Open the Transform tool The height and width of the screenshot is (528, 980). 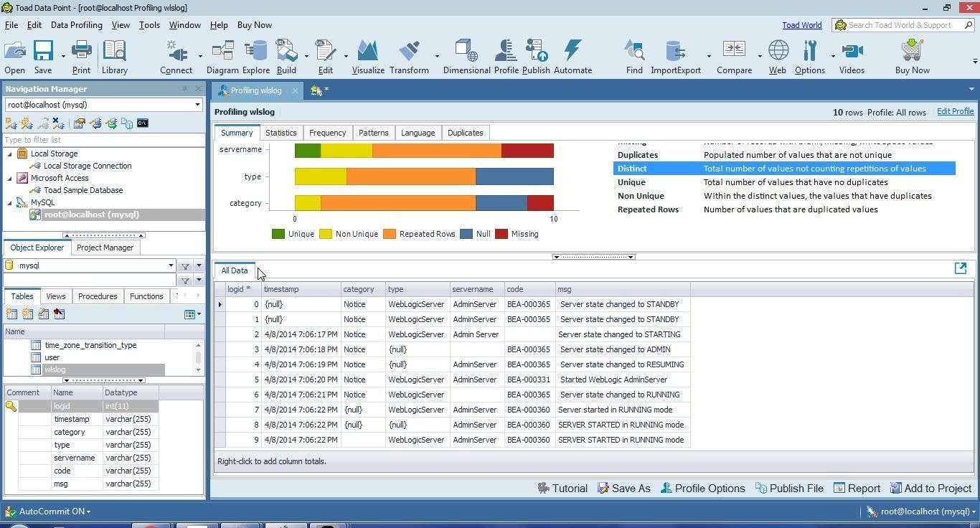[409, 57]
